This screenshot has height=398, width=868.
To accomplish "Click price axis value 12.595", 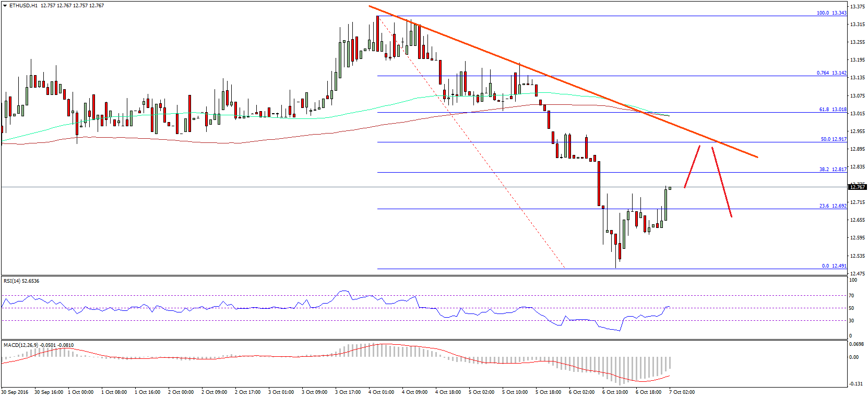I will [x=857, y=238].
